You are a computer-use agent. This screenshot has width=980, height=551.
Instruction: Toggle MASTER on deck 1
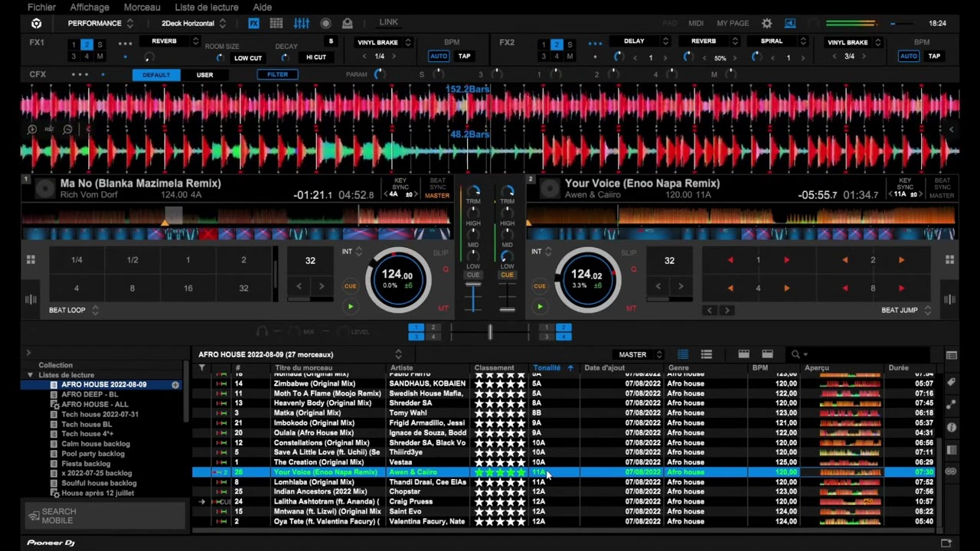[x=437, y=196]
